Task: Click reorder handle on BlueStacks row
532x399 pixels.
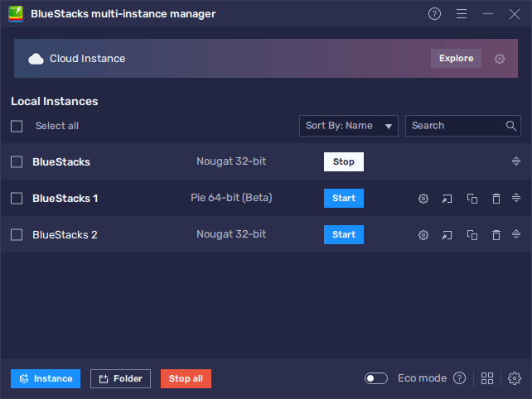Action: tap(516, 161)
